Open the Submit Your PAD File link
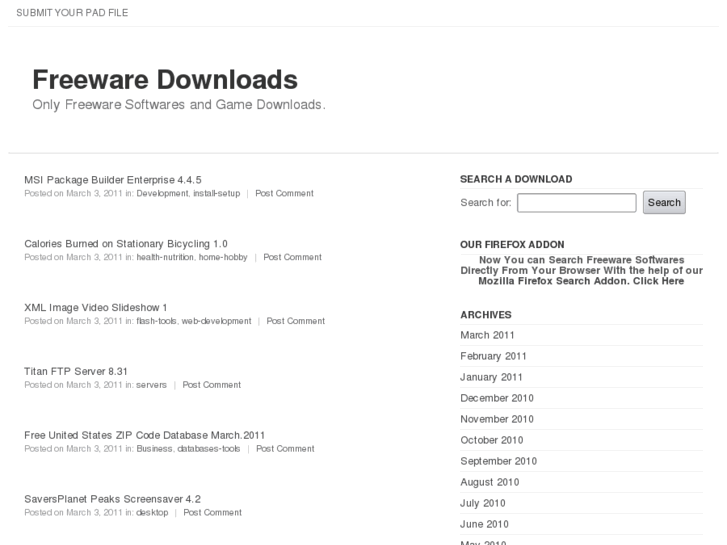 point(72,13)
